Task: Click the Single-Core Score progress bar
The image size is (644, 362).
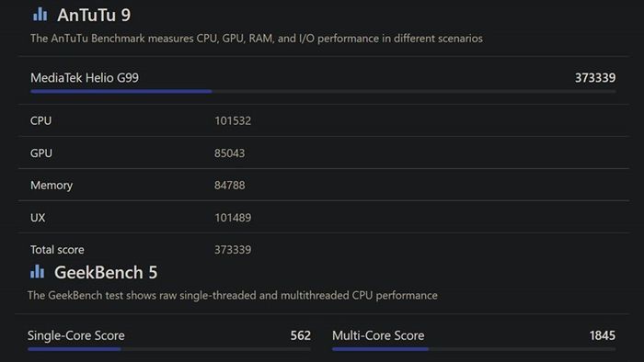Action: pos(169,349)
